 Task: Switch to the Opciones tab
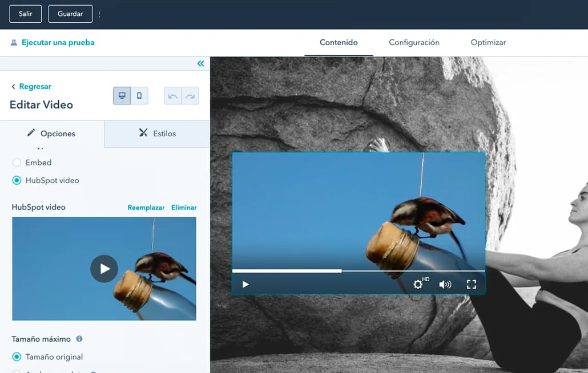click(x=52, y=133)
